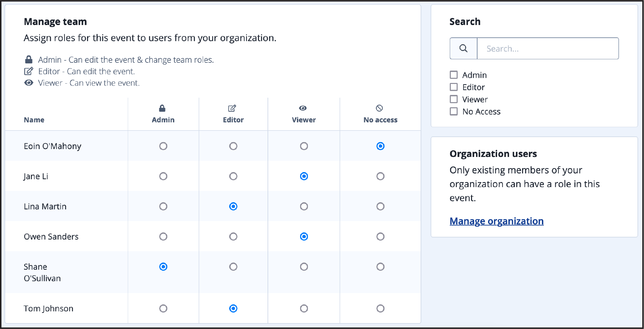
Task: Click the pencil icon in Editor column header
Action: [x=232, y=108]
